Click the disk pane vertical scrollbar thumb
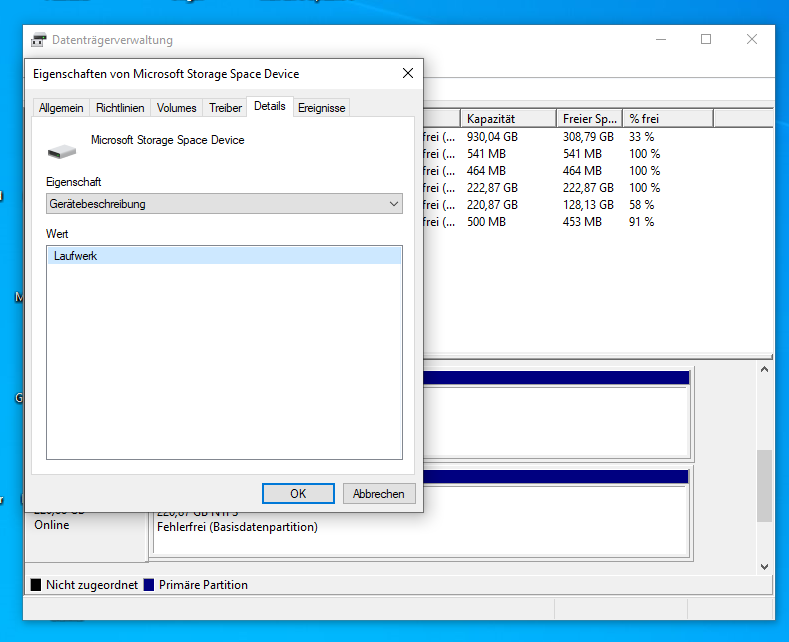This screenshot has height=642, width=789. (x=764, y=486)
